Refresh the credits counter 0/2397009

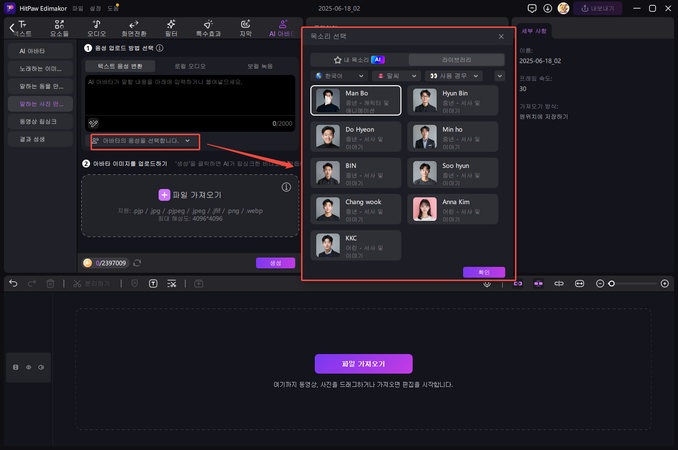pos(137,263)
